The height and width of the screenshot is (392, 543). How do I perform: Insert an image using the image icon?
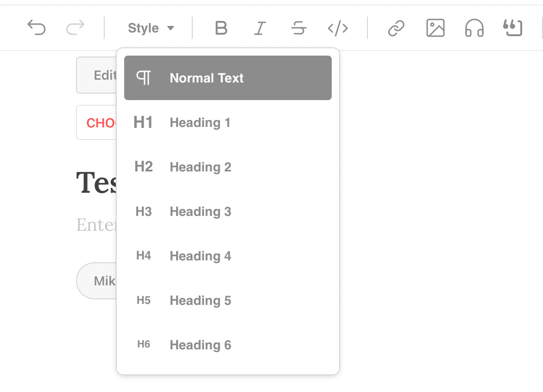(x=435, y=28)
